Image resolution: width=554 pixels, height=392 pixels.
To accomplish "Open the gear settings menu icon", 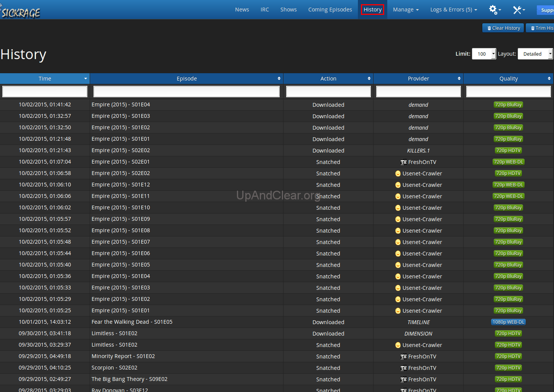I will pos(495,10).
